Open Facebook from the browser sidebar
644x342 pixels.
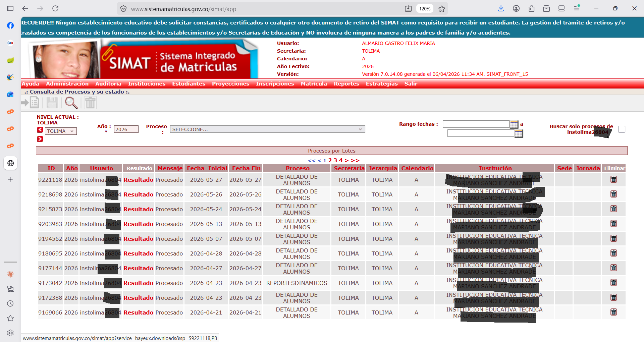[x=10, y=25]
